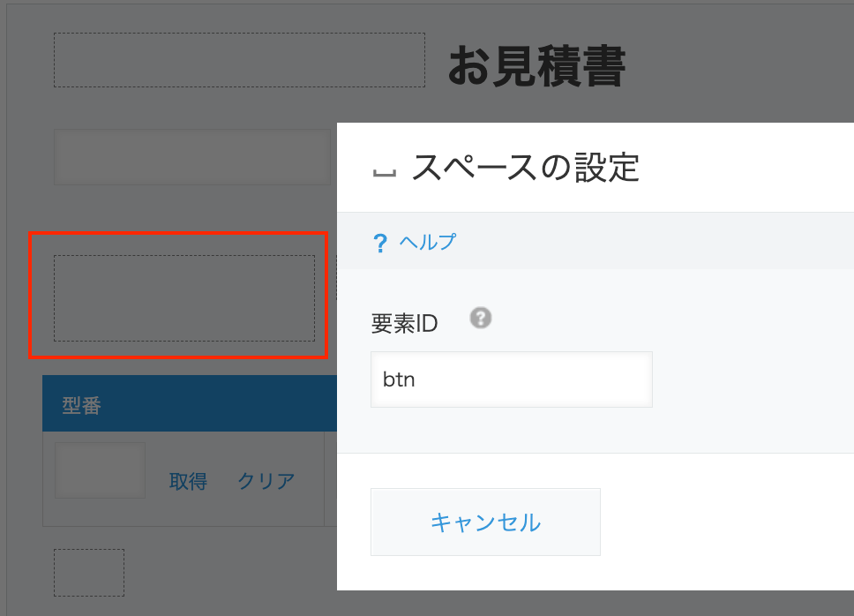
Task: Click the question mark icon beside ヘルプ
Action: [380, 243]
